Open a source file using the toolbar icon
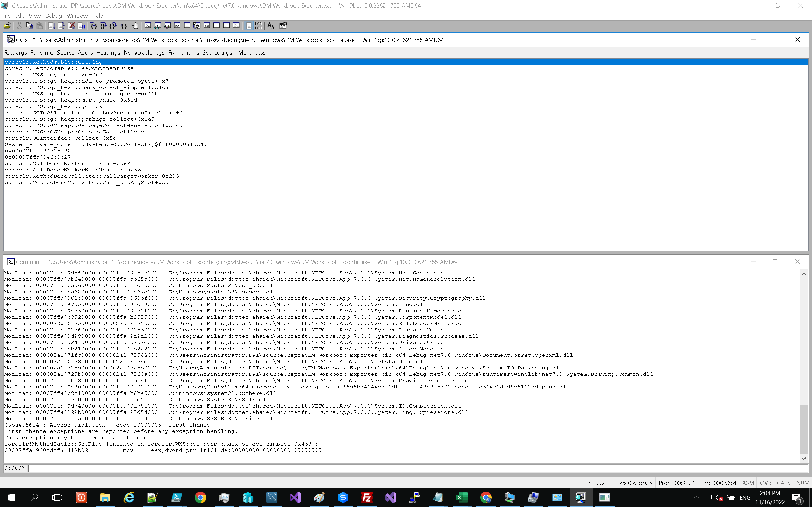This screenshot has width=812, height=507. (7, 26)
